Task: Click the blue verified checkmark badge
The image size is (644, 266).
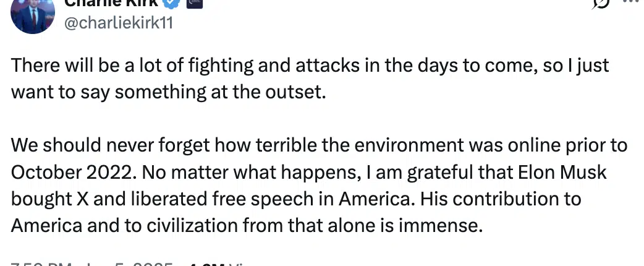Action: pos(172,3)
